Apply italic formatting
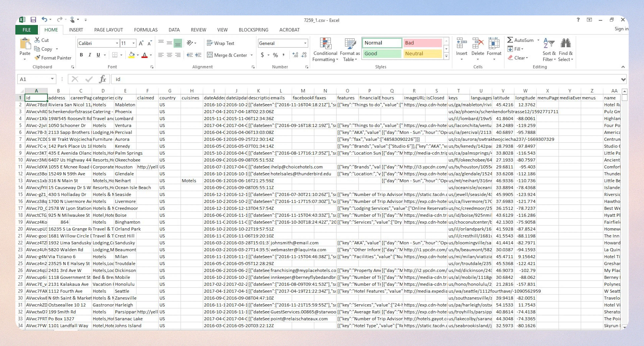The height and width of the screenshot is (346, 644). (90, 55)
